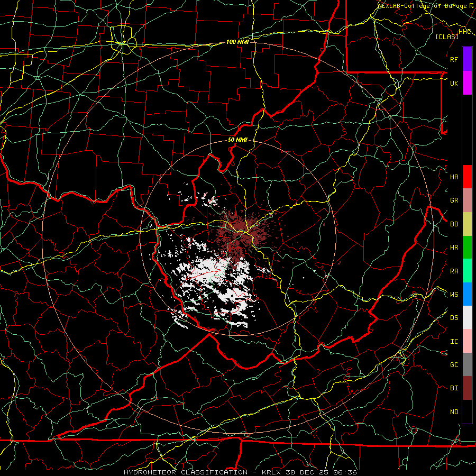This screenshot has width=476, height=476.
Task: Click the 'GC' legend label
Action: [454, 365]
